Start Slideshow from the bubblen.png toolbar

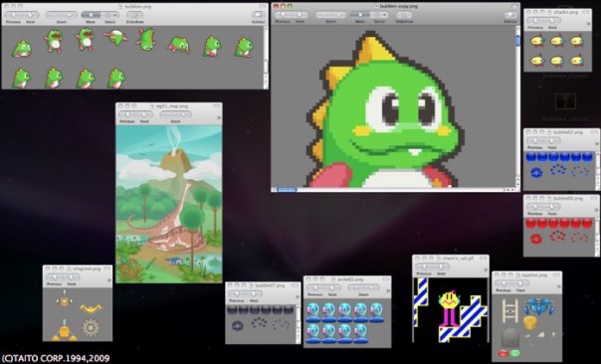click(135, 15)
